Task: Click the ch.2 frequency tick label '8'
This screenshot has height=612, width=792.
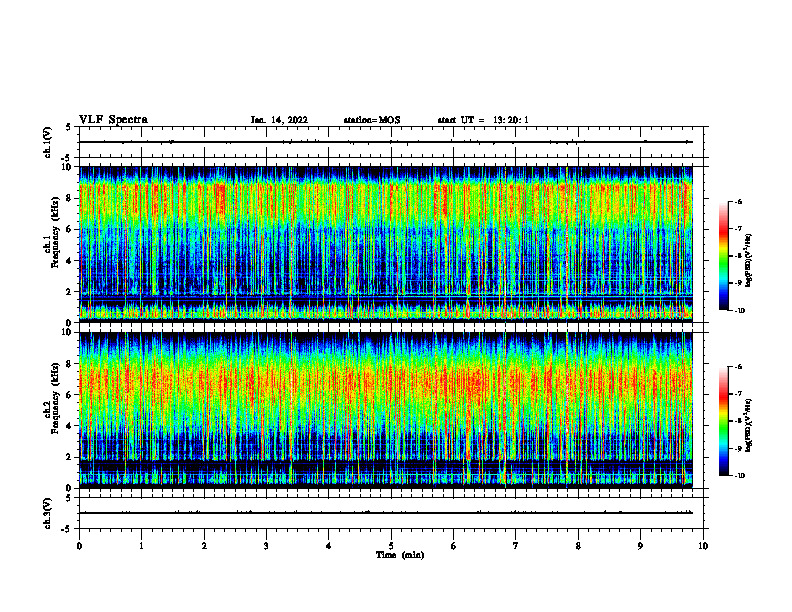Action: click(69, 364)
